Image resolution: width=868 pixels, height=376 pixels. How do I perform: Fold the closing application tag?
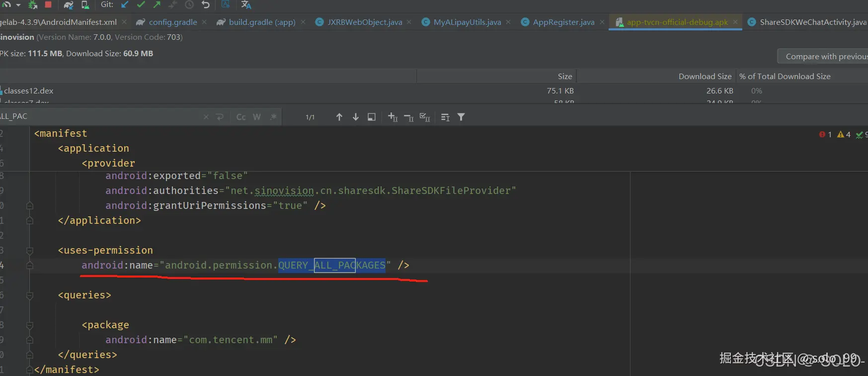pos(30,220)
